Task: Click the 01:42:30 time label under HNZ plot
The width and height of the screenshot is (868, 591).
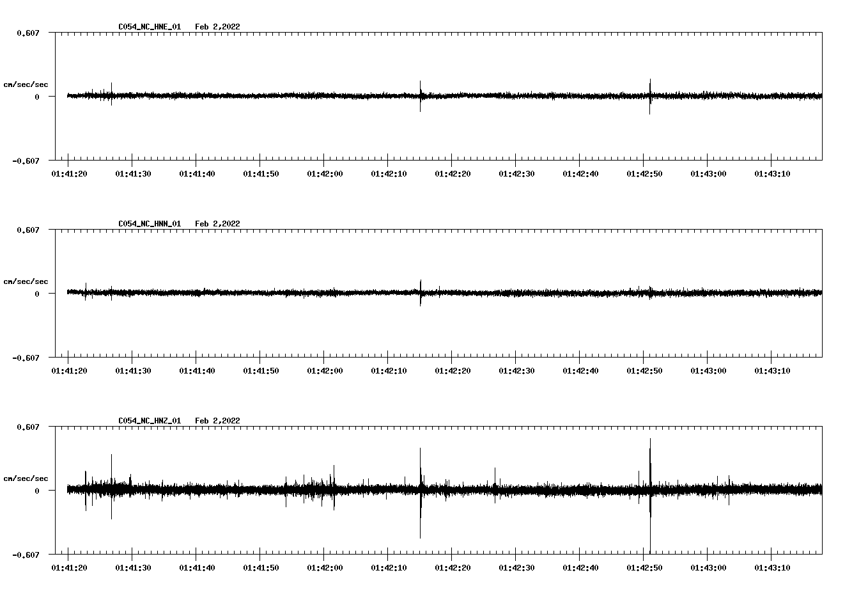Action: pyautogui.click(x=516, y=568)
